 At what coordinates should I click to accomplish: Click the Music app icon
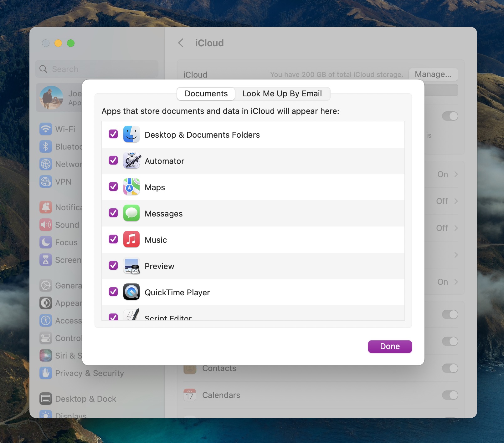[131, 240]
